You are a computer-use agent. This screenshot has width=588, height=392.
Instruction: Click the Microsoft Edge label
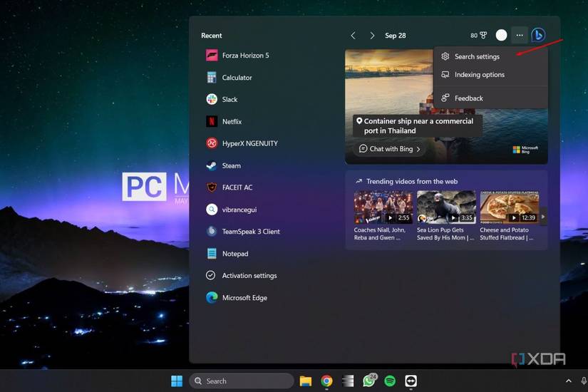click(244, 297)
